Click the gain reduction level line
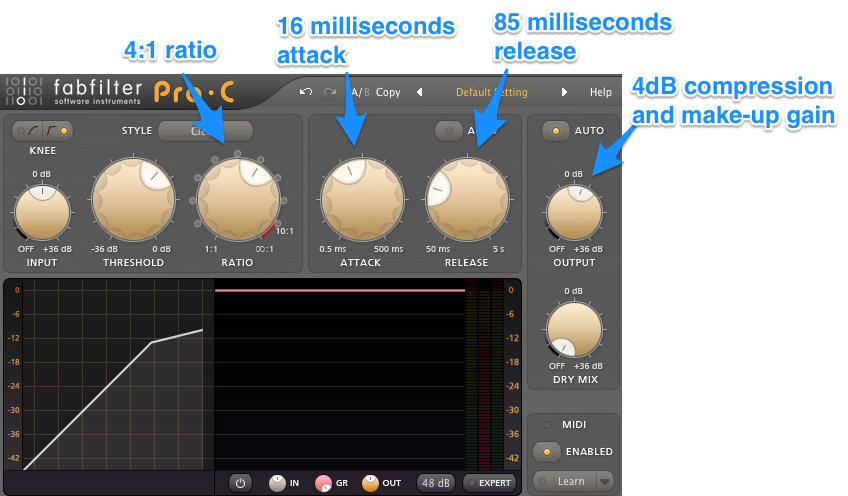Viewport: 848px width, 496px height. click(x=340, y=290)
